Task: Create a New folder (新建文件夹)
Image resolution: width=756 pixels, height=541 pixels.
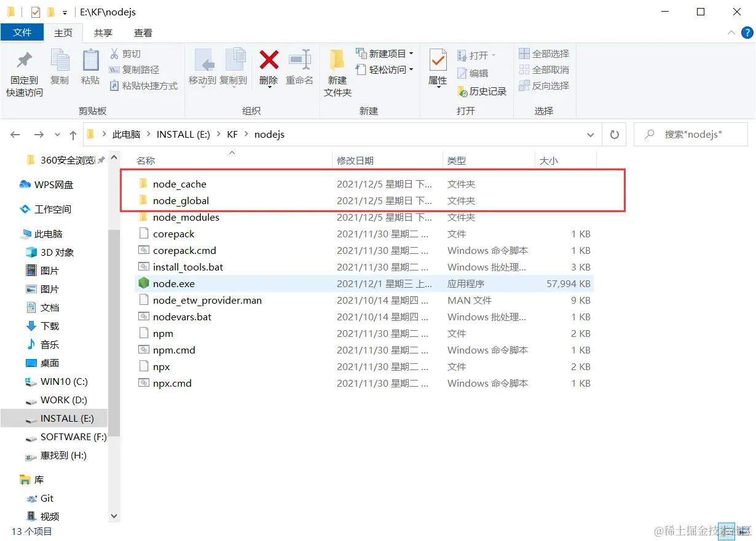Action: click(x=337, y=73)
